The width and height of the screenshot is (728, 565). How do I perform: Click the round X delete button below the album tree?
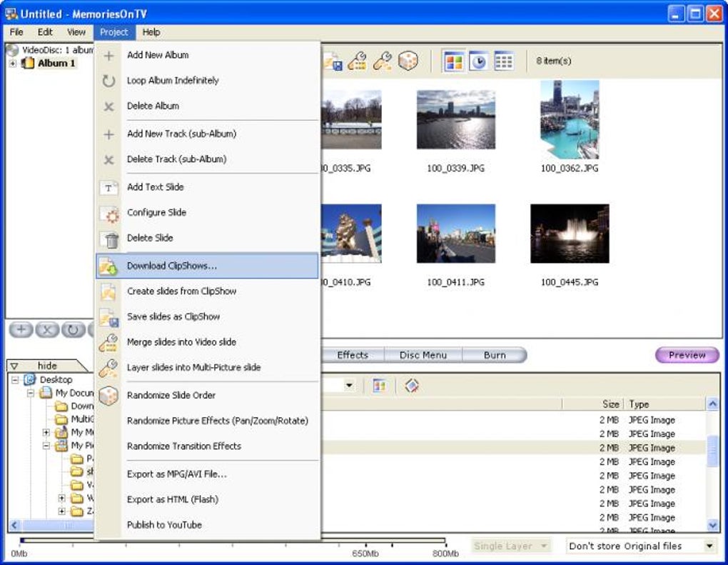point(47,330)
